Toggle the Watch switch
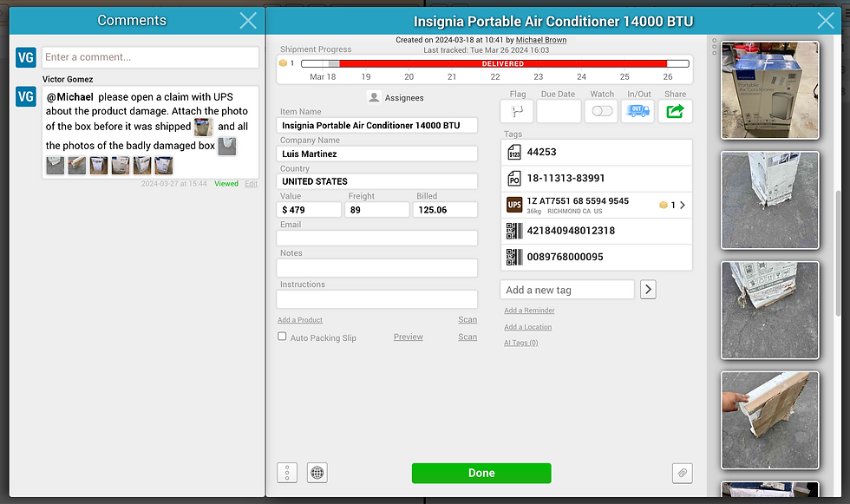Viewport: 850px width, 504px height. 602,111
